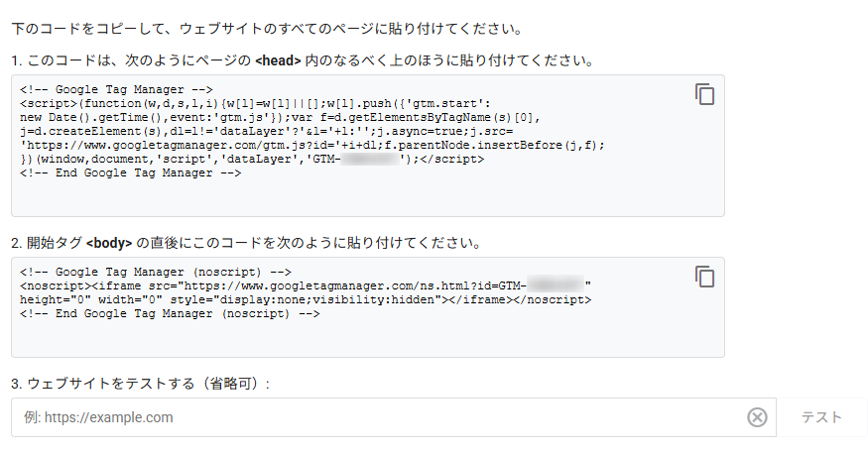Viewport: 868px width, 455px height.
Task: Click the blurred GTM ID in head script
Action: (x=367, y=159)
